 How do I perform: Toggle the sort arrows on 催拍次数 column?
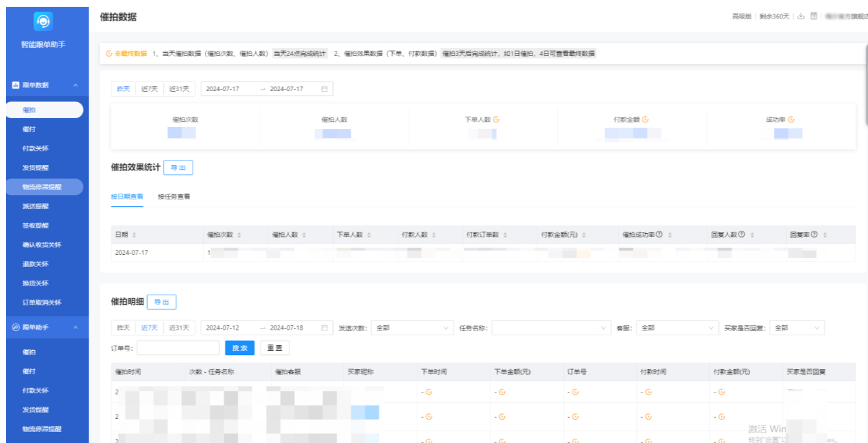click(238, 234)
